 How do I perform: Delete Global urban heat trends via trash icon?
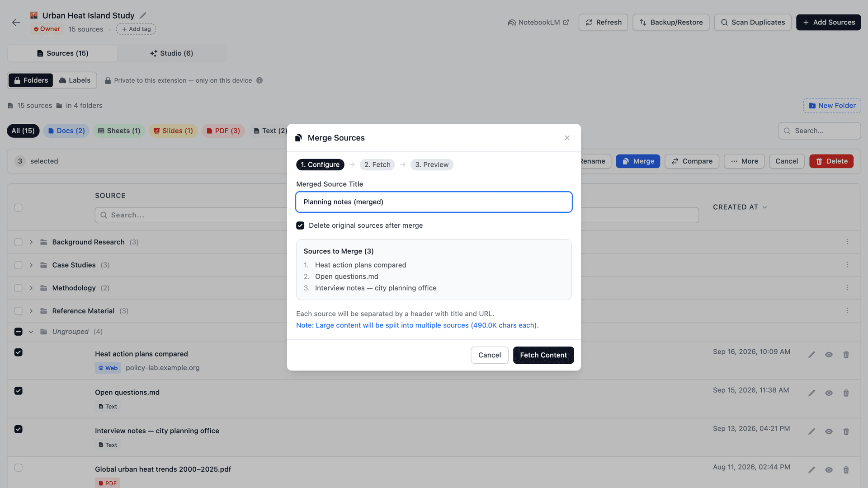[x=846, y=470]
